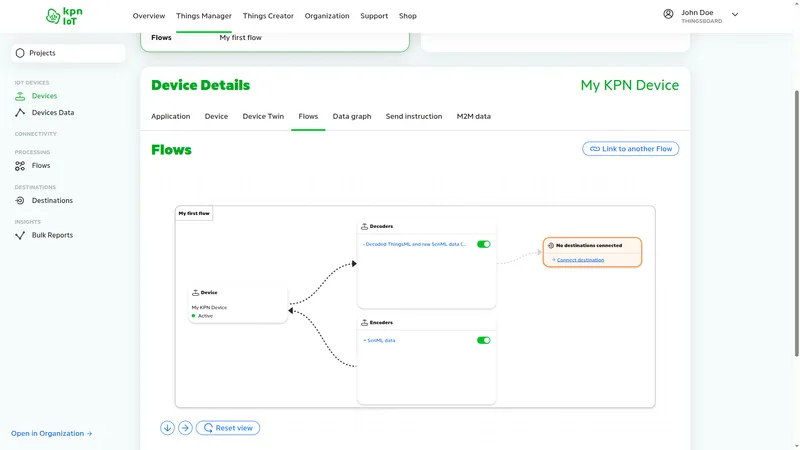Click the Reset view button
The height and width of the screenshot is (450, 800).
point(228,428)
